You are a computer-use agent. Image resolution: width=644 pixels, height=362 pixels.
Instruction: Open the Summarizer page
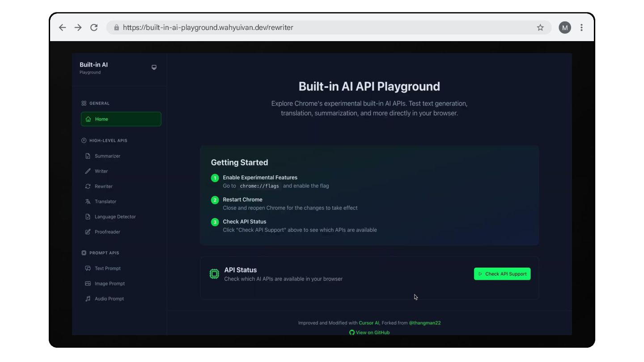click(x=121, y=156)
